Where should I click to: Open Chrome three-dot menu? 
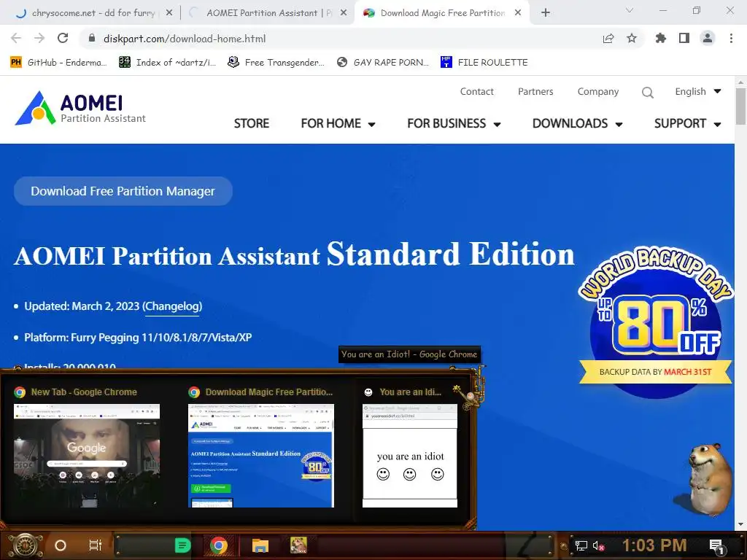731,39
